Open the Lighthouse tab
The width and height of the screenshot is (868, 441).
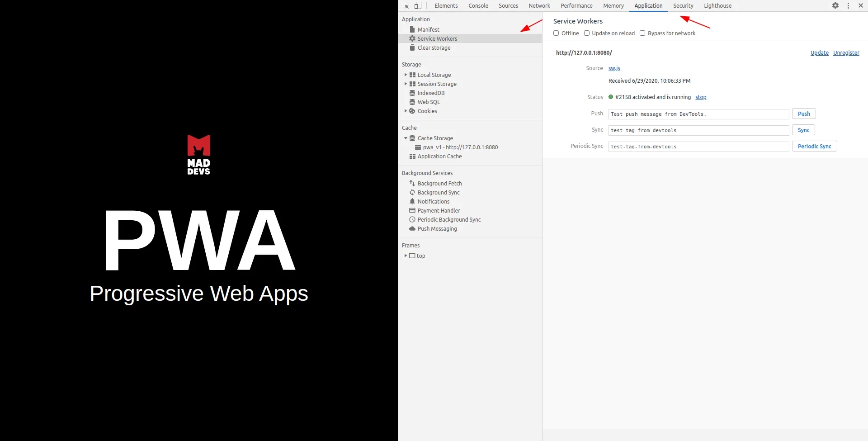(717, 6)
